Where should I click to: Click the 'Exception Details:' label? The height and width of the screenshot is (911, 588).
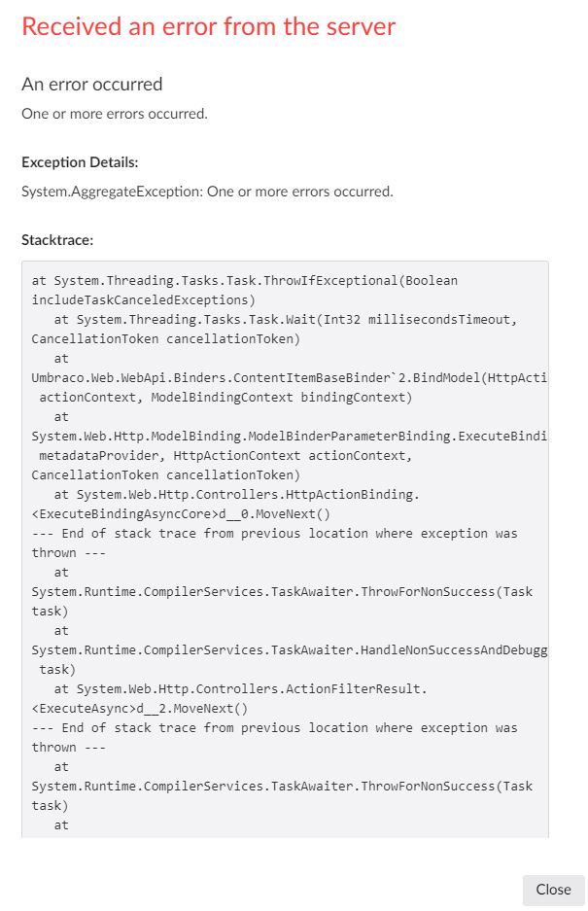coord(80,162)
